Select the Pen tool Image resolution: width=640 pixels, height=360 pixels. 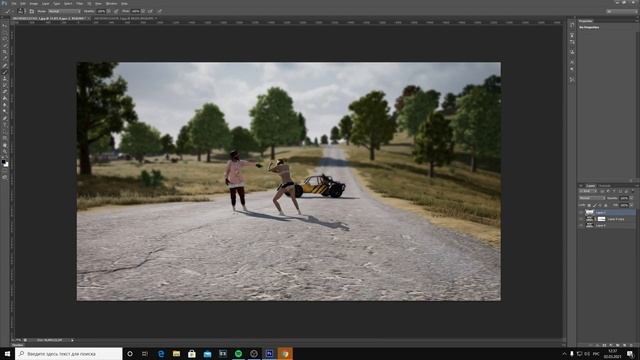click(x=5, y=118)
